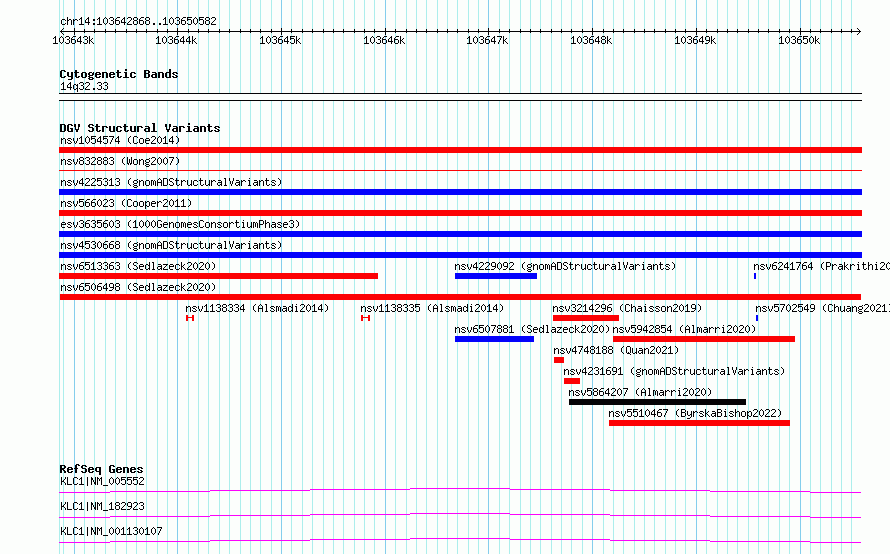The height and width of the screenshot is (554, 890).
Task: Select the blue bar under nsv4225313
Action: point(460,192)
